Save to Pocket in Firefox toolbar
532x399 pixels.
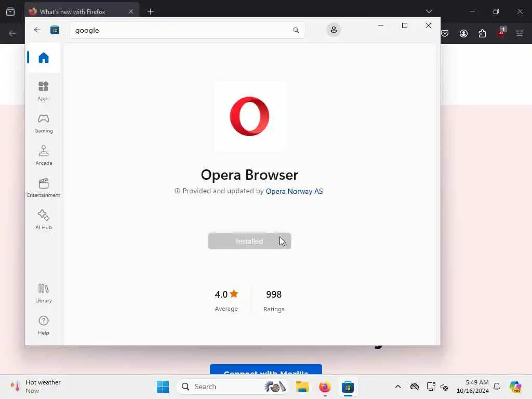pyautogui.click(x=445, y=33)
